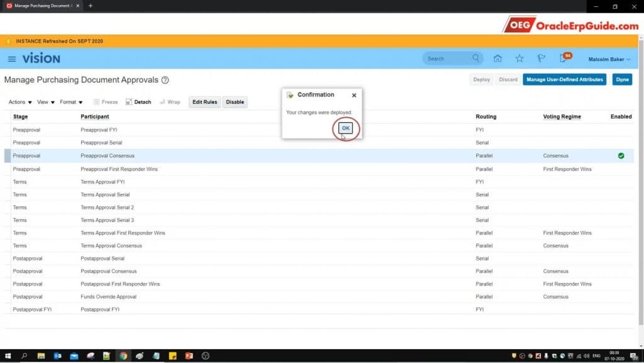Sort by the Voting Regime column header
644x363 pixels.
click(562, 116)
